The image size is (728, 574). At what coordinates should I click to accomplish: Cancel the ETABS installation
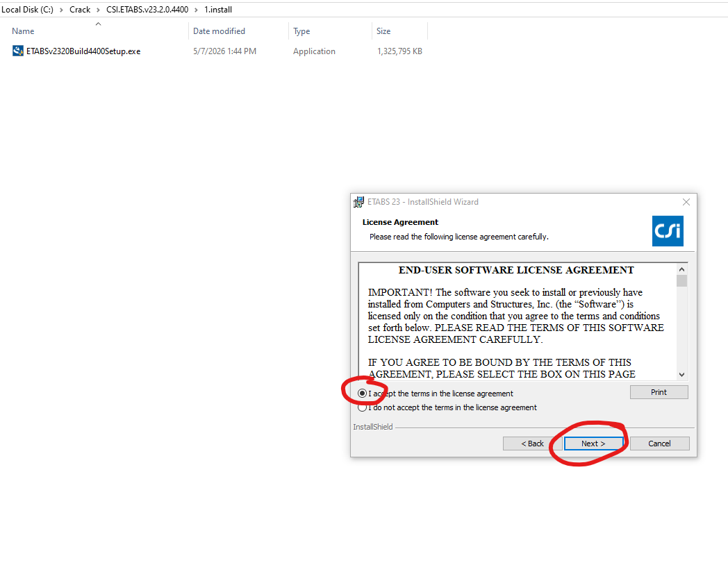click(659, 444)
